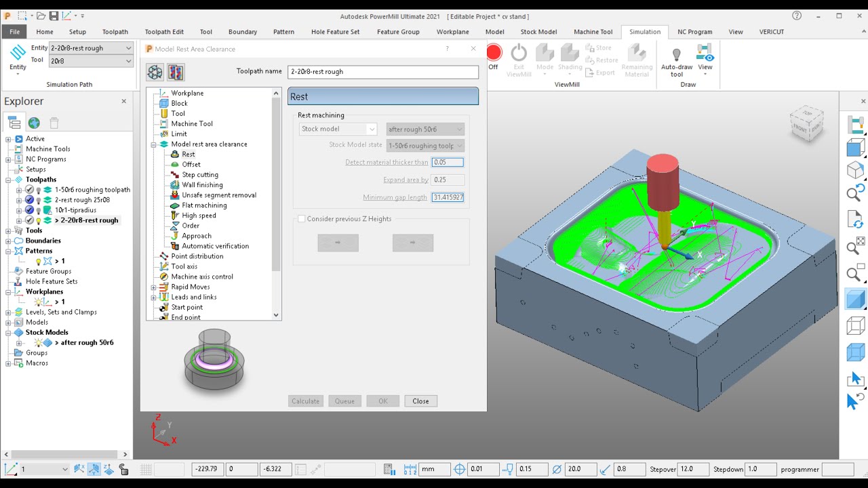Open the Stock Model state dropdown

pyautogui.click(x=425, y=145)
